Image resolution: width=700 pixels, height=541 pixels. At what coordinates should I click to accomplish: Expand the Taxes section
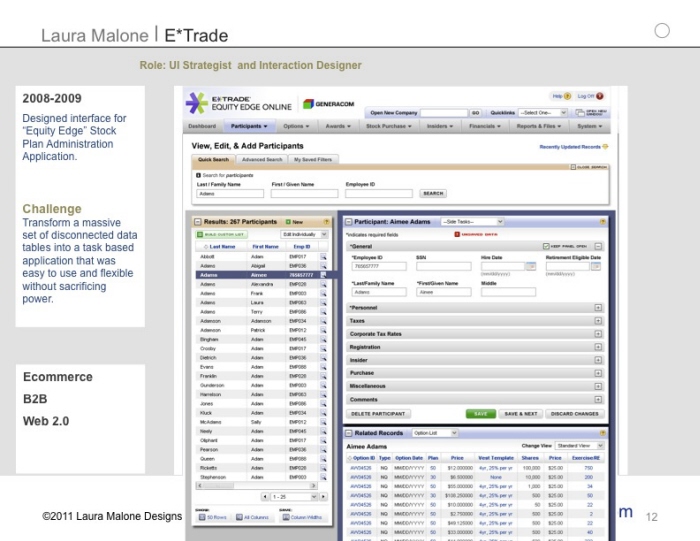(x=598, y=321)
